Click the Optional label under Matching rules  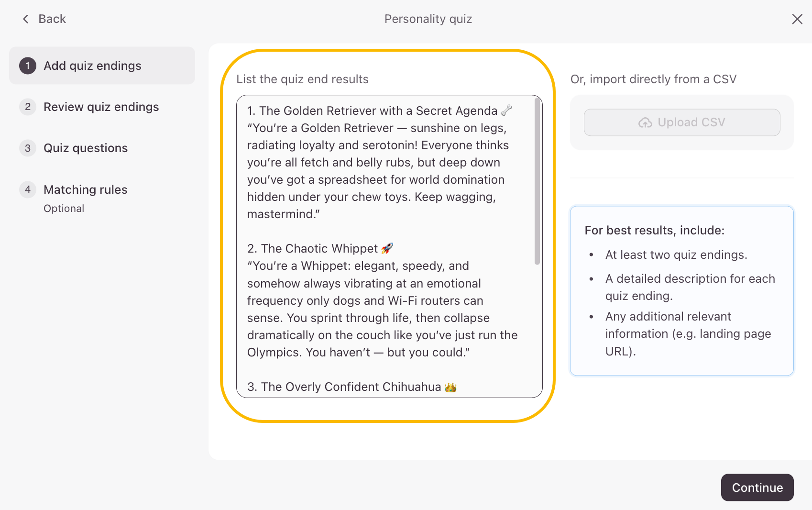click(64, 209)
